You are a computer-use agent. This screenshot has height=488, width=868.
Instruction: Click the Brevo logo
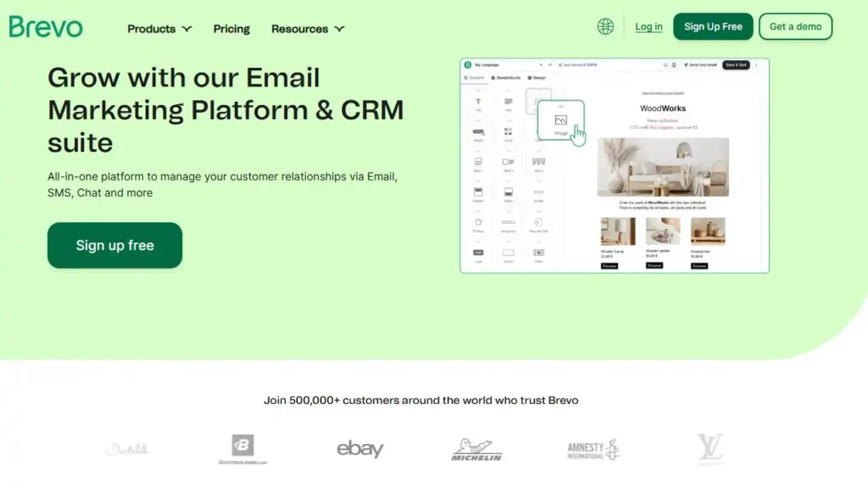tap(46, 27)
